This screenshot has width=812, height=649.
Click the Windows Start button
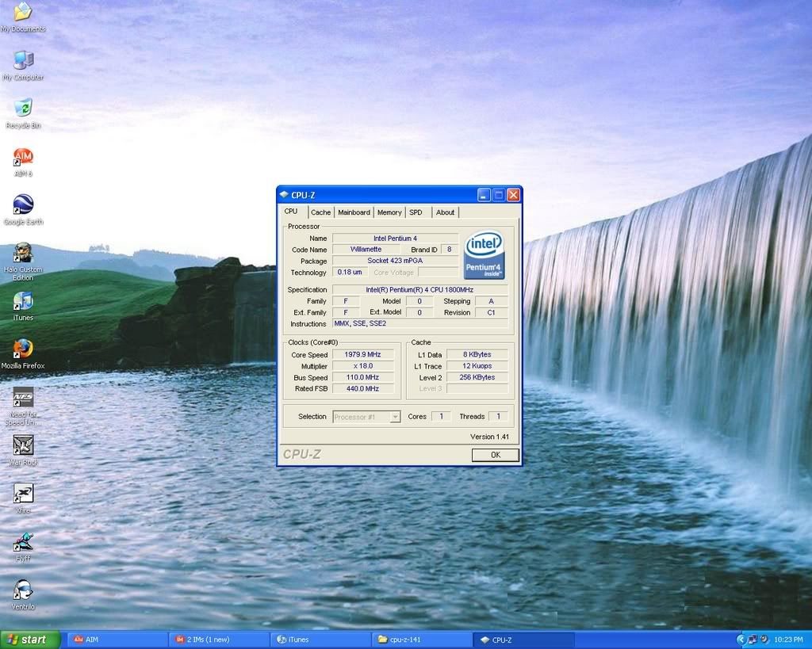30,639
